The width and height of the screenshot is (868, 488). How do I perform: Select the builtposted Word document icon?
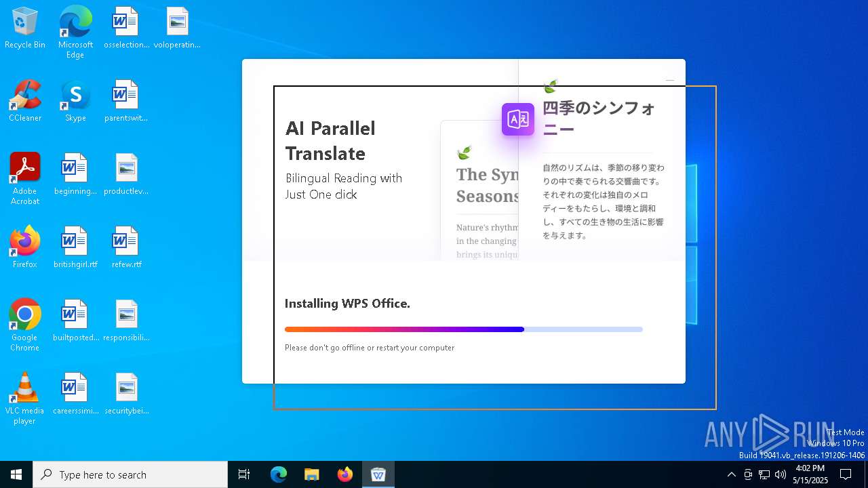pyautogui.click(x=75, y=321)
